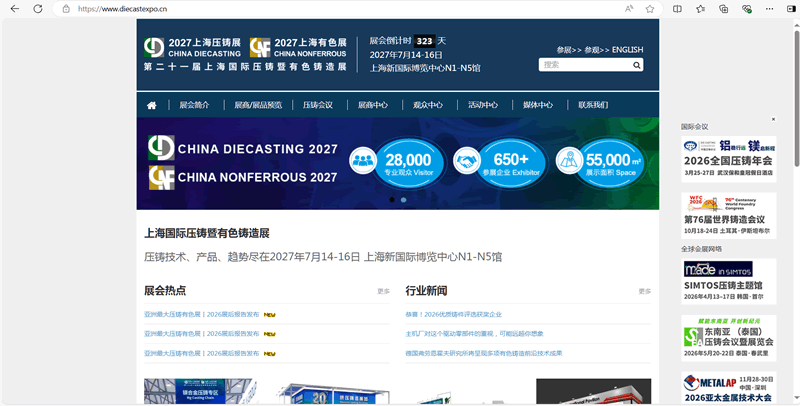
Task: Reload the page with the refresh icon
Action: [38, 9]
